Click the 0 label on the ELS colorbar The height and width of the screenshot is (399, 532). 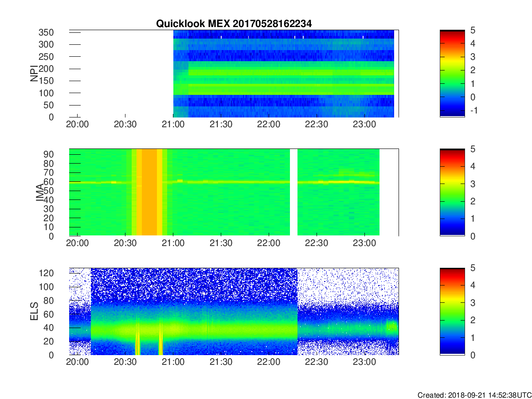[472, 355]
